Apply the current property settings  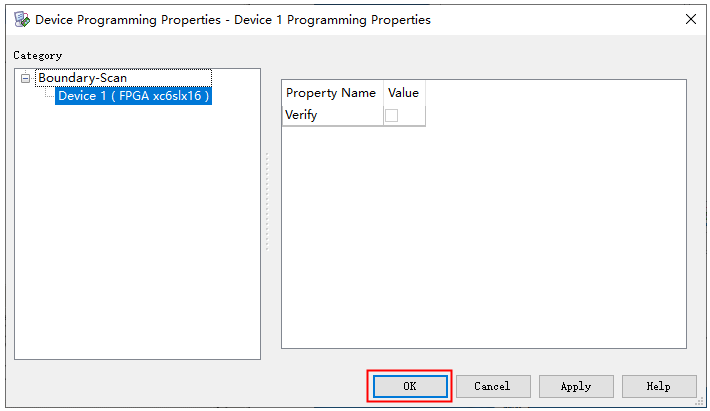576,386
